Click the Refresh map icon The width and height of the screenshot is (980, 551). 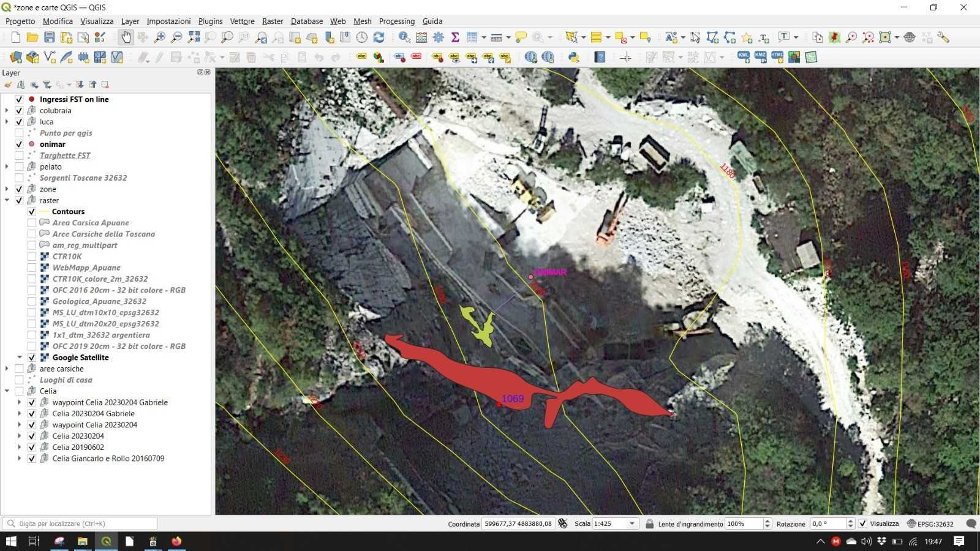coord(379,37)
